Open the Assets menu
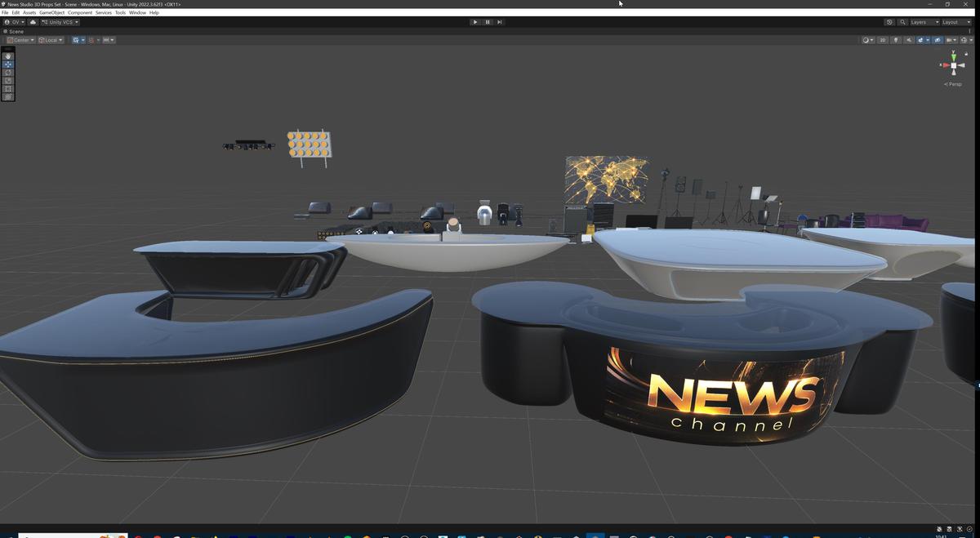The image size is (980, 538). tap(29, 12)
